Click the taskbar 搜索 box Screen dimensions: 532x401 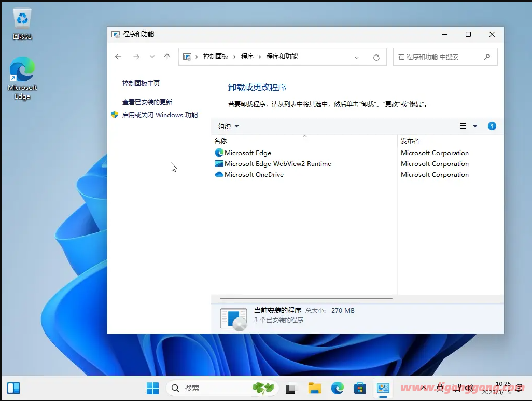(x=222, y=388)
